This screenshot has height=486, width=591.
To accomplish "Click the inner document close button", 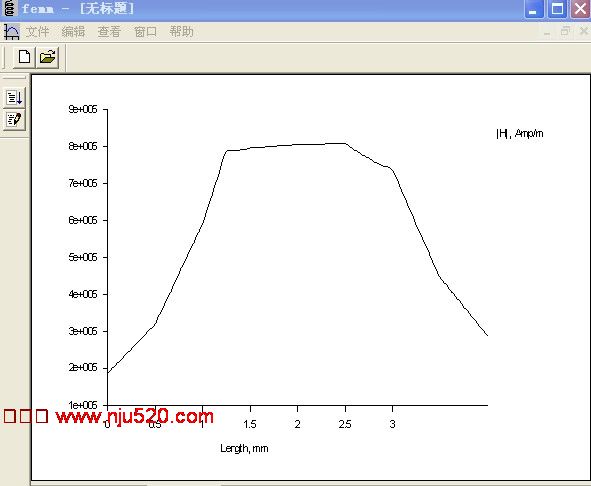I will coord(583,32).
